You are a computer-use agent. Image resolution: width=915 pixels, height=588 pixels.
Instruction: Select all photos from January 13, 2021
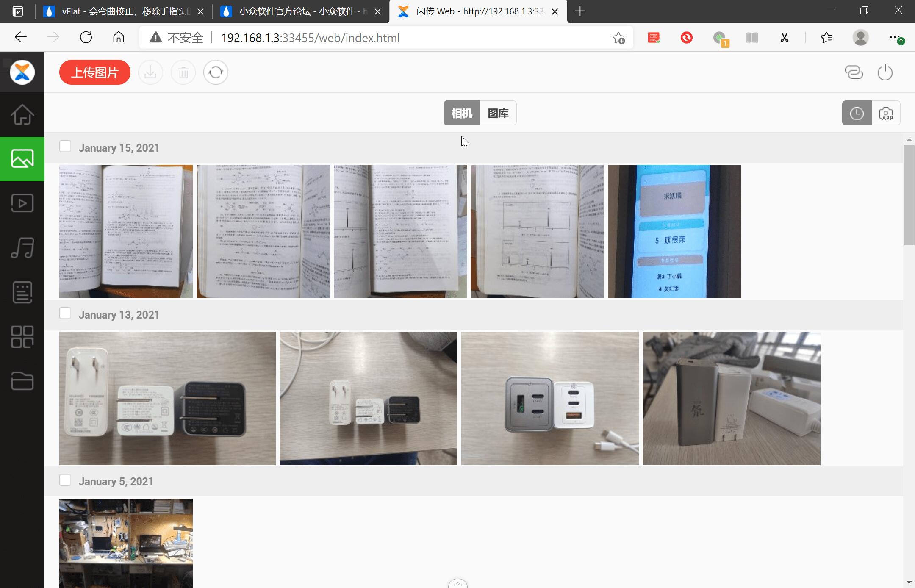pyautogui.click(x=65, y=313)
